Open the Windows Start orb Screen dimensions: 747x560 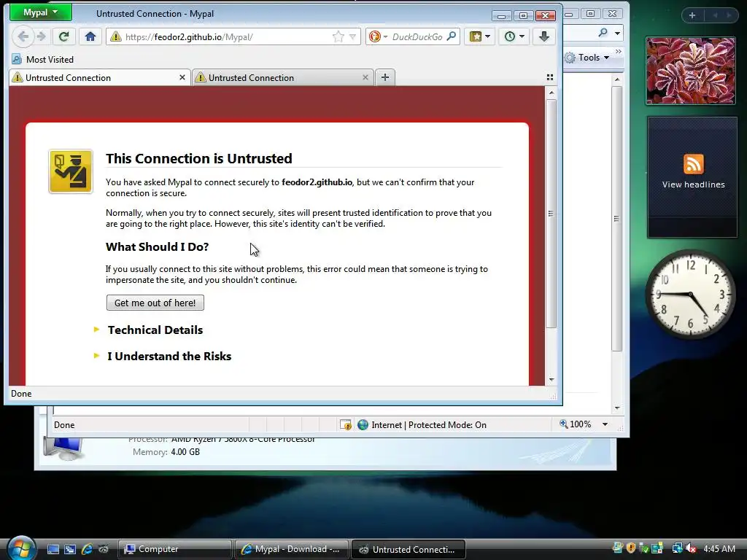pyautogui.click(x=21, y=548)
